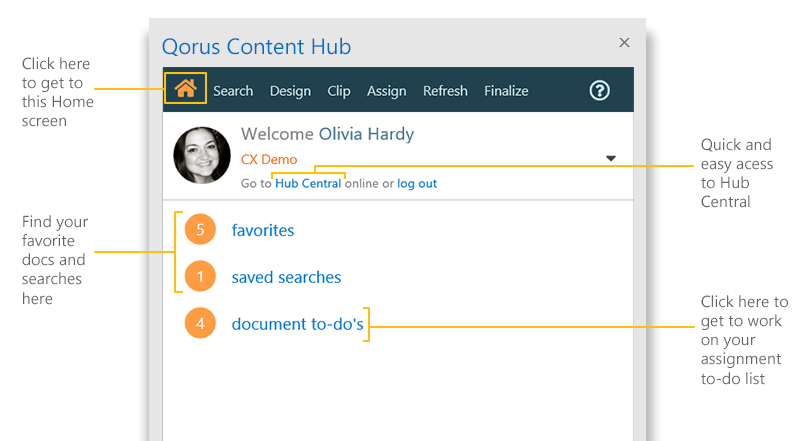Open the Search tab
Screen dimensions: 800x441
point(233,91)
